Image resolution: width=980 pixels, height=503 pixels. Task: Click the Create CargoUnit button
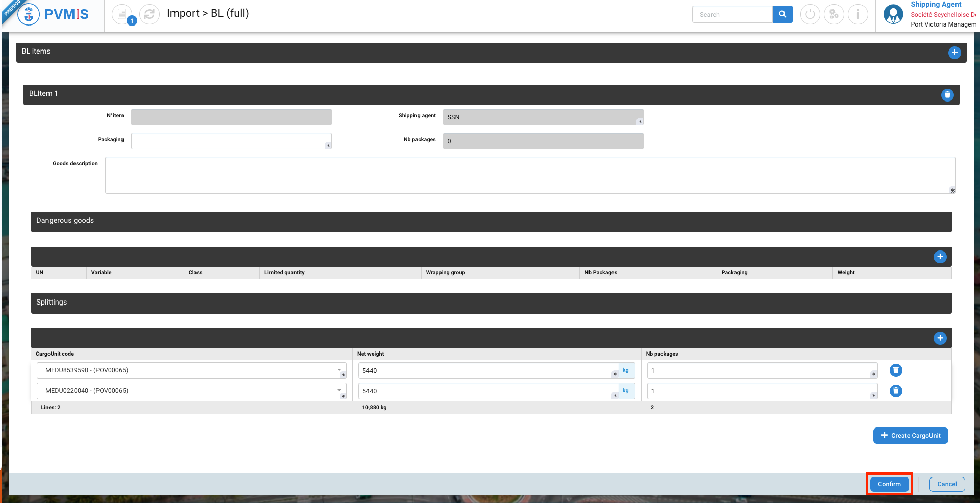tap(910, 436)
